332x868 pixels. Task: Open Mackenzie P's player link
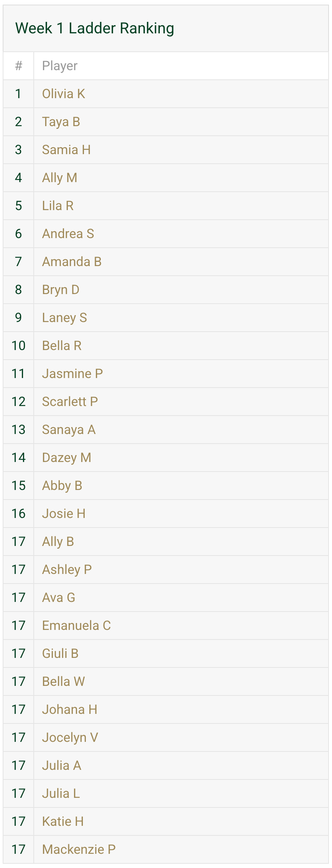[79, 850]
